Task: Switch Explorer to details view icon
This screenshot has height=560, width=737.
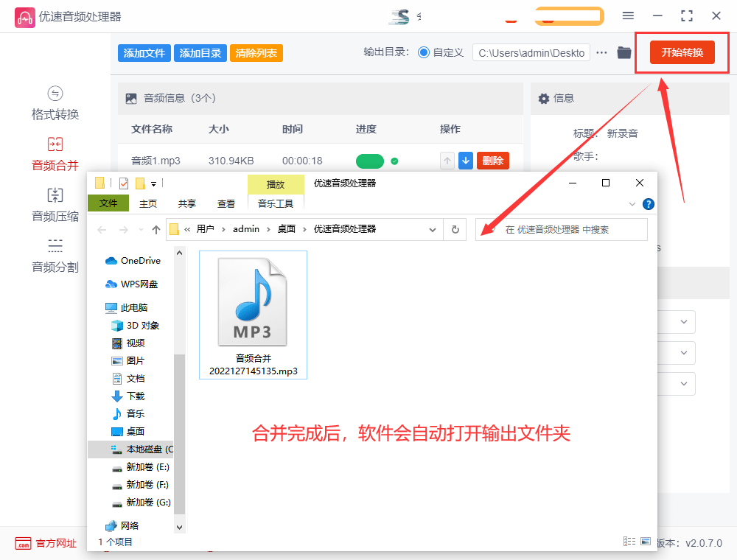Action: (629, 541)
